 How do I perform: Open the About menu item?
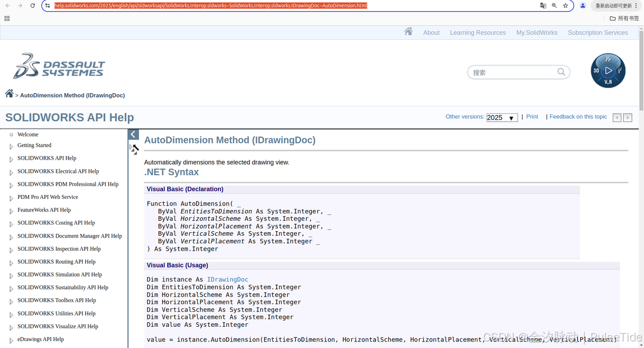point(431,33)
